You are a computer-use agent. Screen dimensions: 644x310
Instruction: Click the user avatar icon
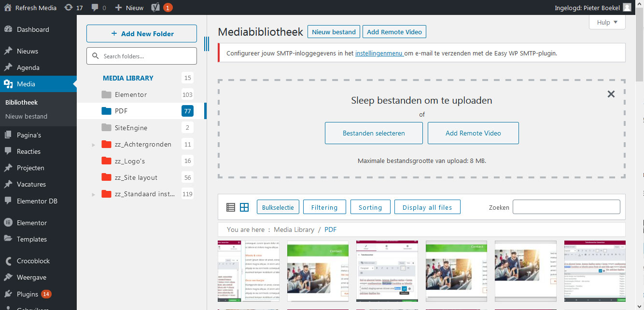(x=627, y=8)
